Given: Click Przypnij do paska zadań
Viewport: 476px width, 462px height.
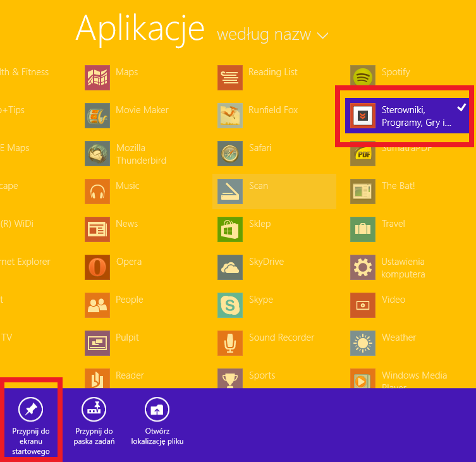Looking at the screenshot, I should tap(94, 421).
